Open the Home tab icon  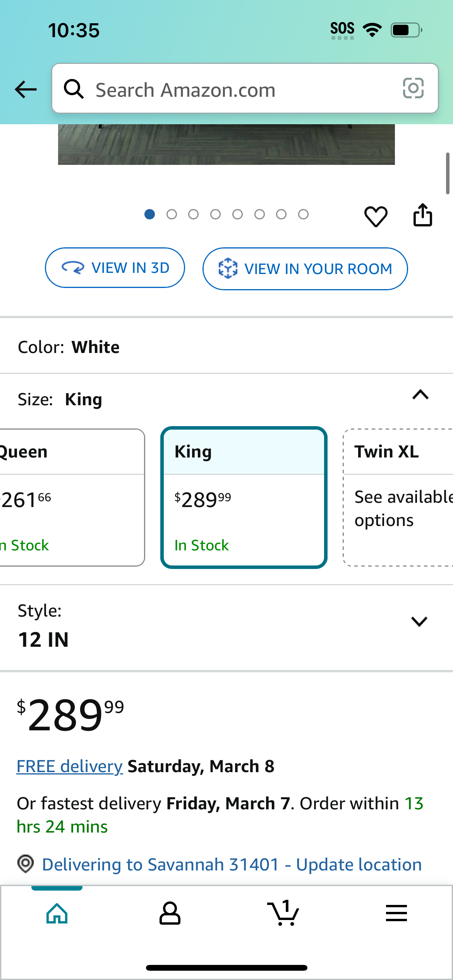click(x=57, y=913)
